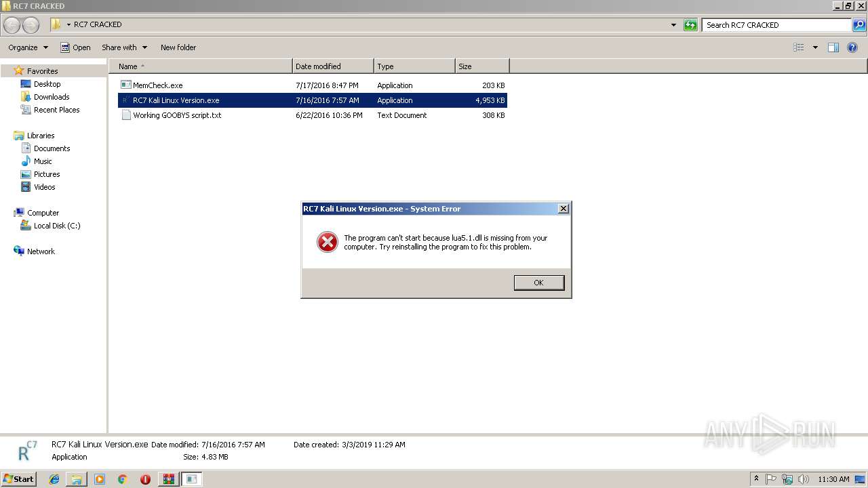Open the view options dropdown arrow
This screenshot has height=488, width=868.
tap(815, 47)
